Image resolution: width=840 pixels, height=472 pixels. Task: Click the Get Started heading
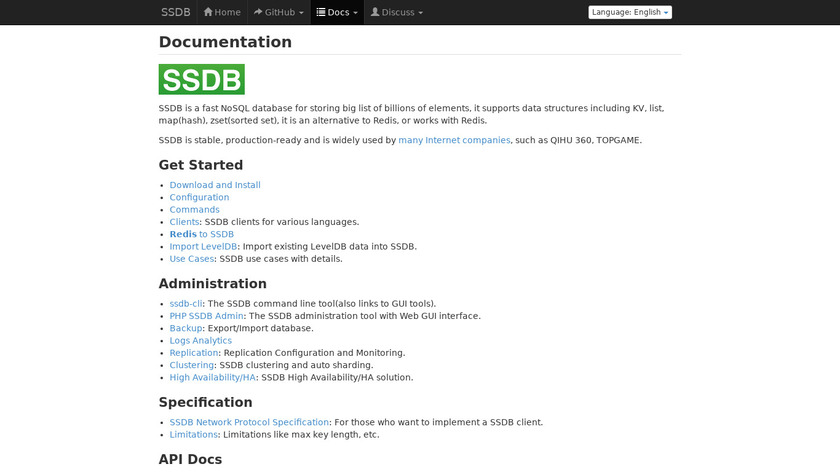coord(200,165)
